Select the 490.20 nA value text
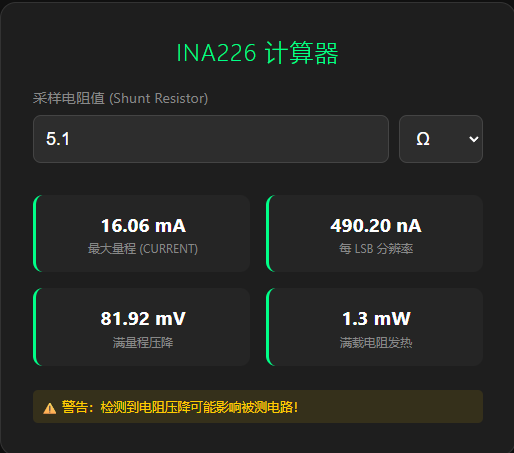The image size is (514, 453). tap(376, 226)
